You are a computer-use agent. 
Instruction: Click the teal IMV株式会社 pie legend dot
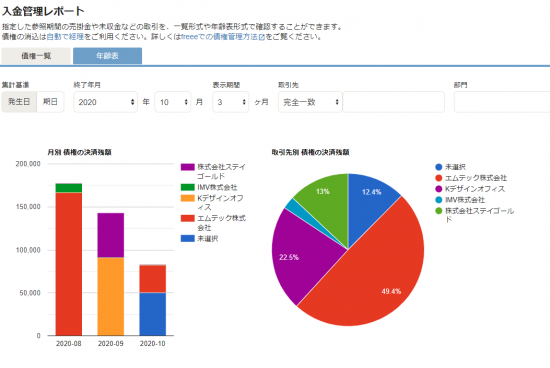click(438, 200)
